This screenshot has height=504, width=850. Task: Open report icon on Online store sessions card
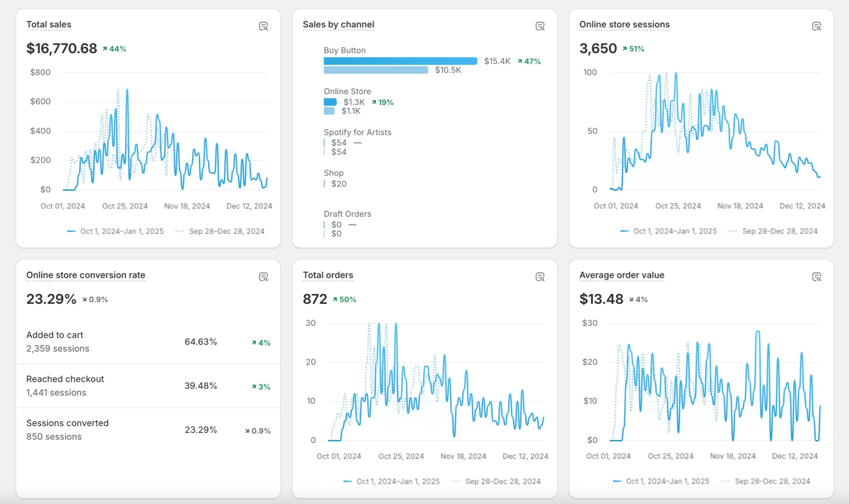(x=816, y=26)
